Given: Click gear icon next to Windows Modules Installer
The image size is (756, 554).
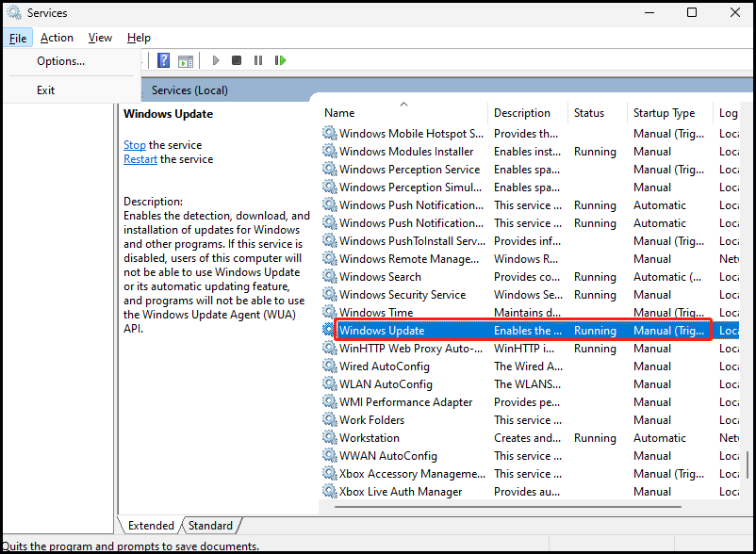Looking at the screenshot, I should (330, 151).
